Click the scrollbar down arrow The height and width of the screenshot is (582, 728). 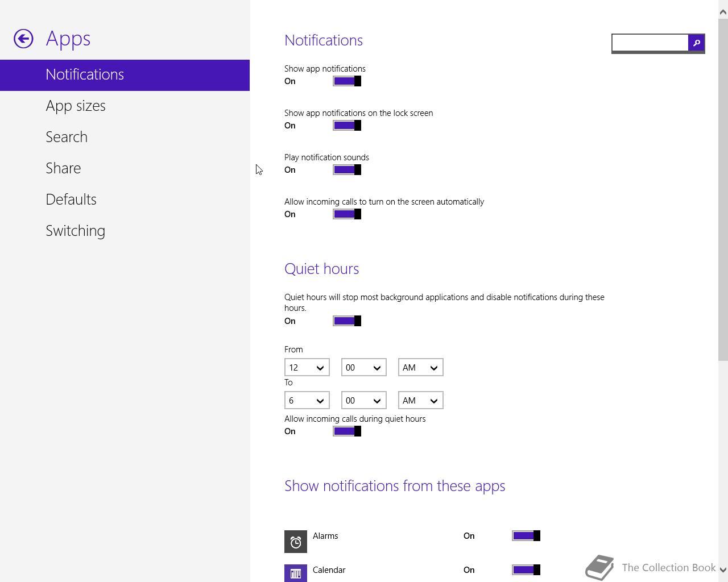(723, 569)
